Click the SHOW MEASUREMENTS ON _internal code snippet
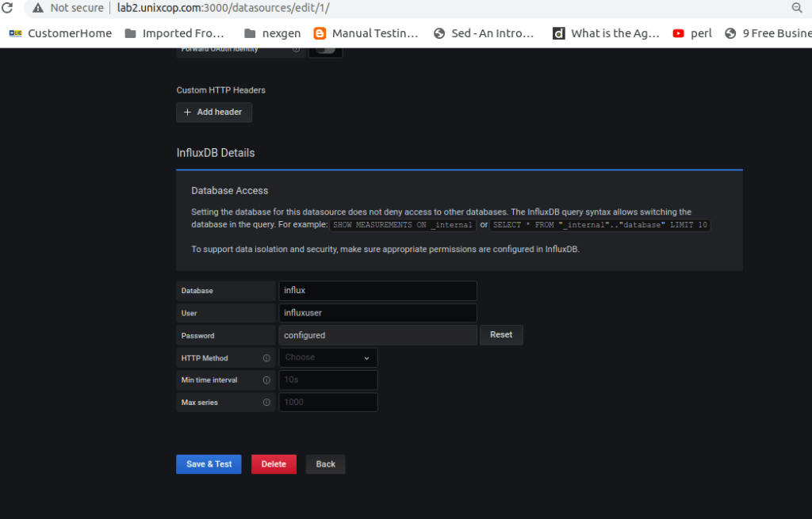 (x=402, y=225)
